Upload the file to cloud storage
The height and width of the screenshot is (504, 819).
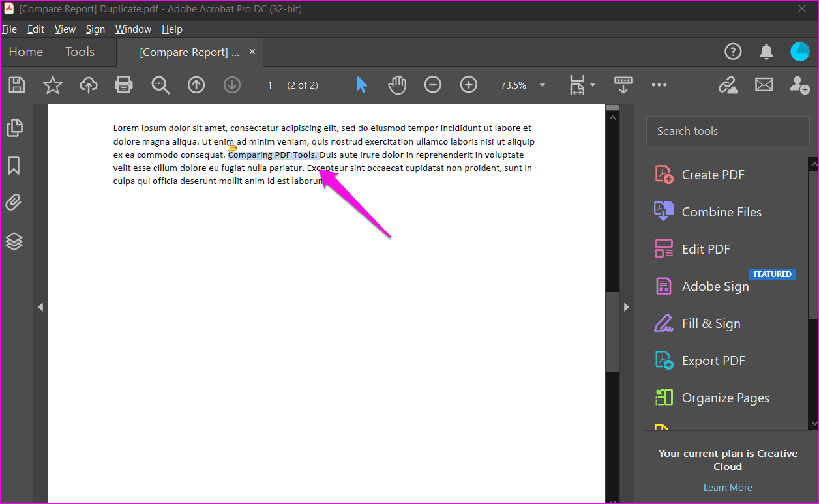click(x=89, y=85)
